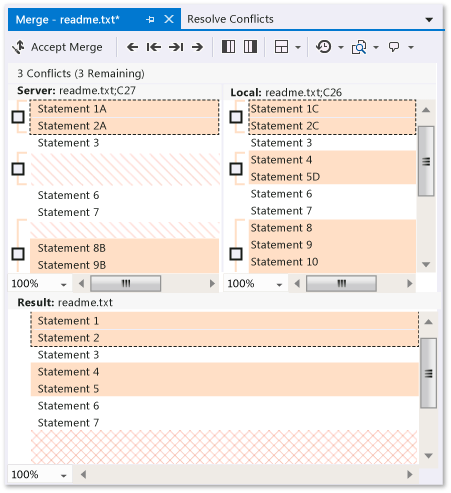Select 'Statement 2C' line in Local pane
Screen dimensions: 451x493
(x=332, y=126)
